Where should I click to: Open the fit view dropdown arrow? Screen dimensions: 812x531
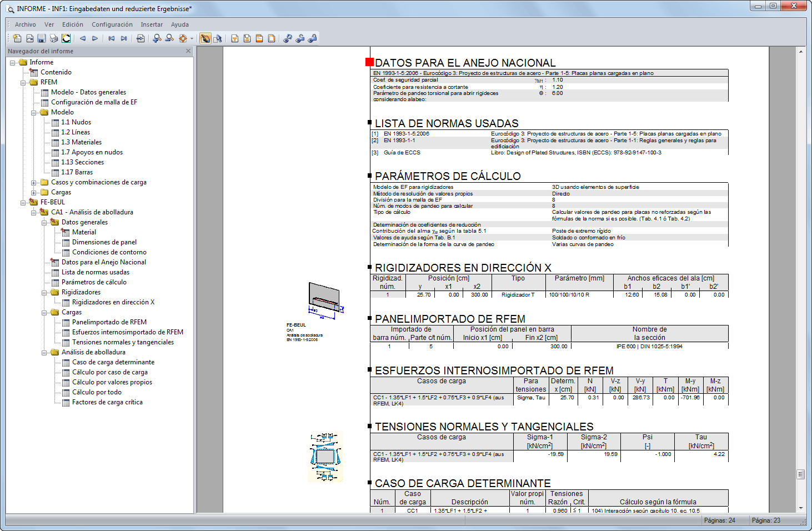pos(192,38)
